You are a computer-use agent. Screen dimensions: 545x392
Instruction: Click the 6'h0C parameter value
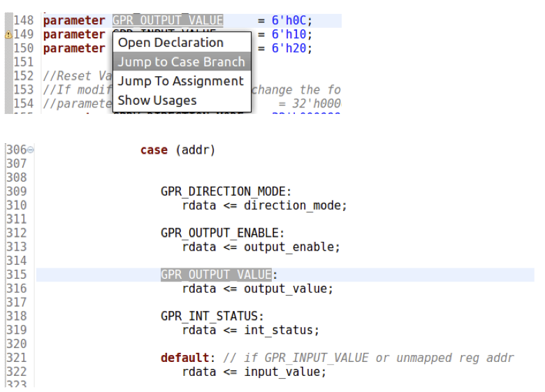click(x=289, y=20)
